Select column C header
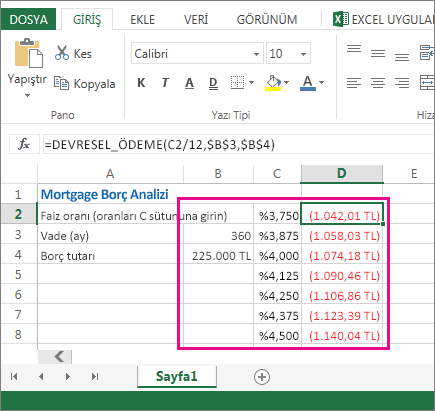This screenshot has height=411, width=435. coord(277,174)
